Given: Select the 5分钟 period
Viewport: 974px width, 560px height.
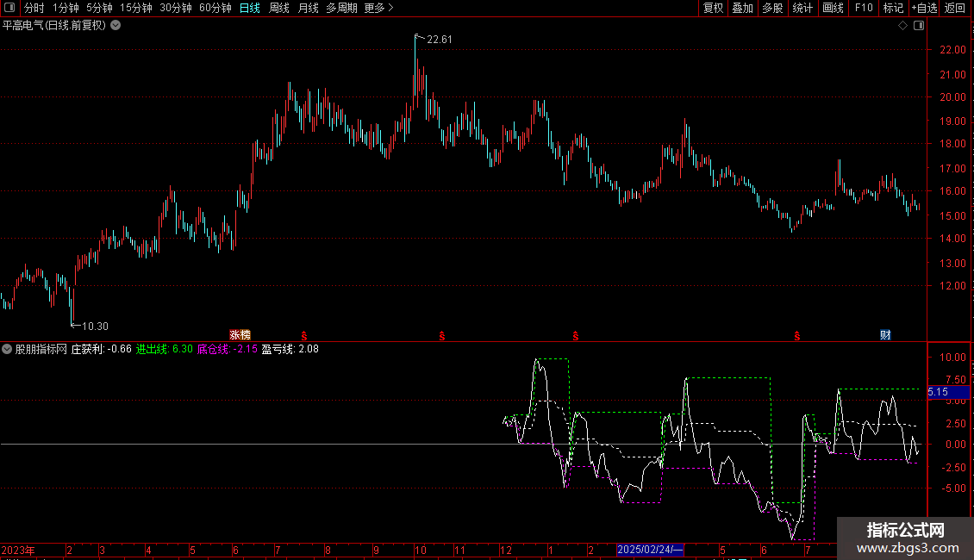Looking at the screenshot, I should (x=99, y=8).
